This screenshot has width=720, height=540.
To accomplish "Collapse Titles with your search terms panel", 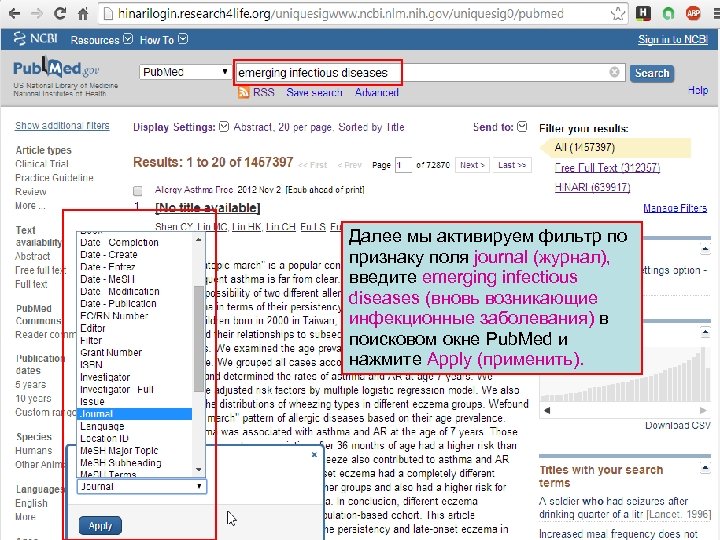I will click(705, 469).
